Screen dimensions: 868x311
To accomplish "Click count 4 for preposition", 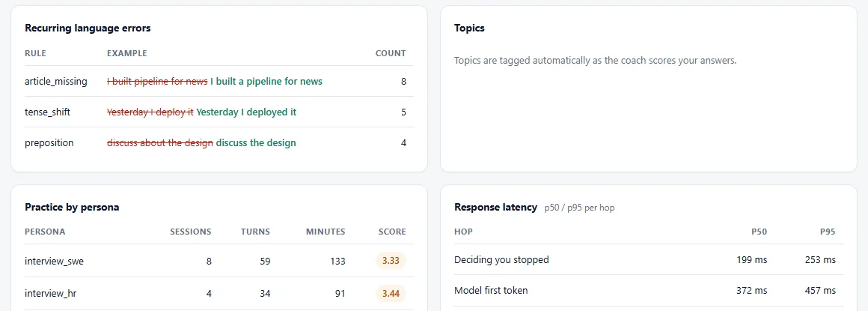I will pyautogui.click(x=403, y=142).
